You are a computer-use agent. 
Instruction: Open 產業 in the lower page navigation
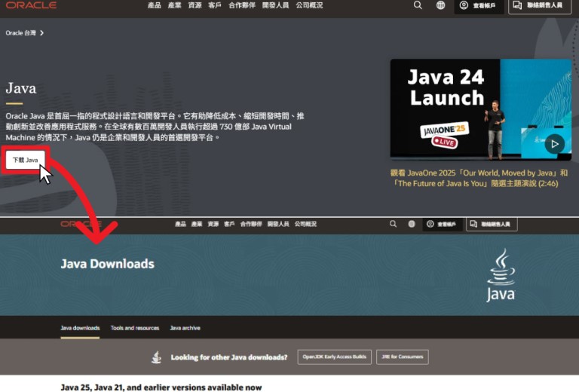(x=197, y=224)
